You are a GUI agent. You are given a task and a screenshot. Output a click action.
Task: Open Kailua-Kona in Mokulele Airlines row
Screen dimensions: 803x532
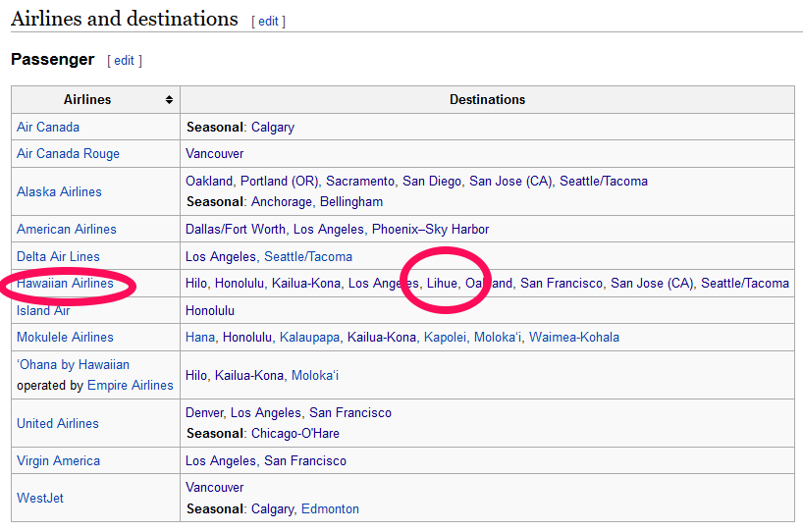pos(382,337)
